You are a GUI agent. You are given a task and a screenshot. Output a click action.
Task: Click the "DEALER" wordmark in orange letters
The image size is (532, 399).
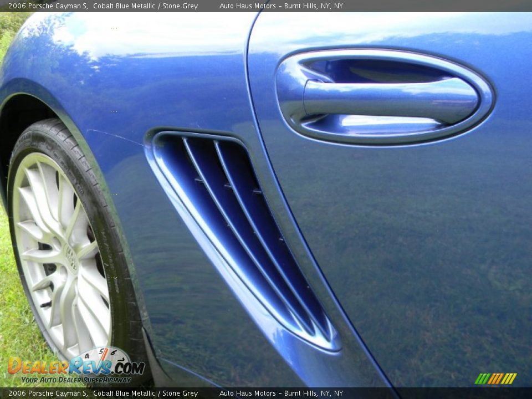coord(39,367)
